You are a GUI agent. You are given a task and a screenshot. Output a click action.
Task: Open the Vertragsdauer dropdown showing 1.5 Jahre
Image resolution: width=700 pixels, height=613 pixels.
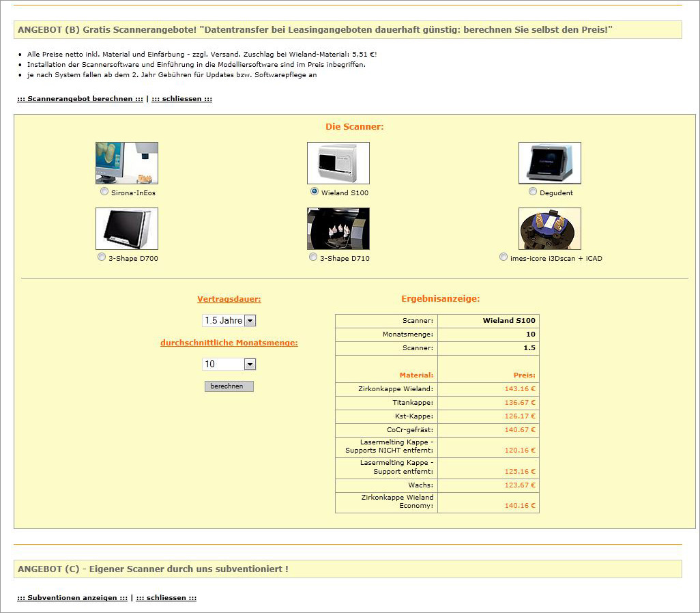click(229, 320)
